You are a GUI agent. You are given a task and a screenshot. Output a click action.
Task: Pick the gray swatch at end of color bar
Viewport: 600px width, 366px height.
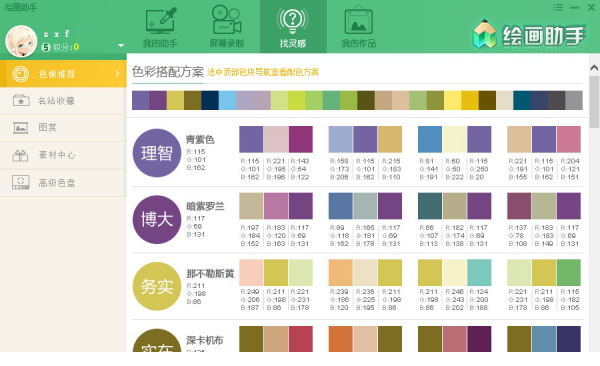point(574,100)
